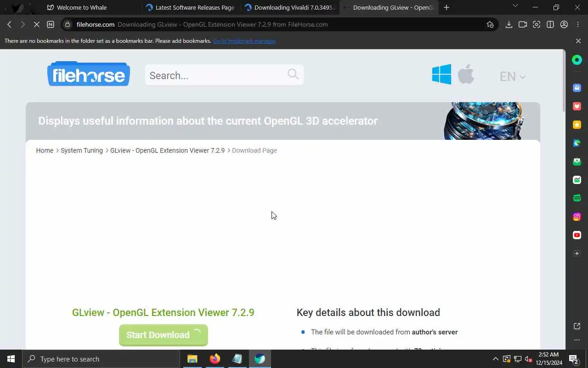Open the video camera toolbar tool
588x368 pixels.
pyautogui.click(x=522, y=24)
